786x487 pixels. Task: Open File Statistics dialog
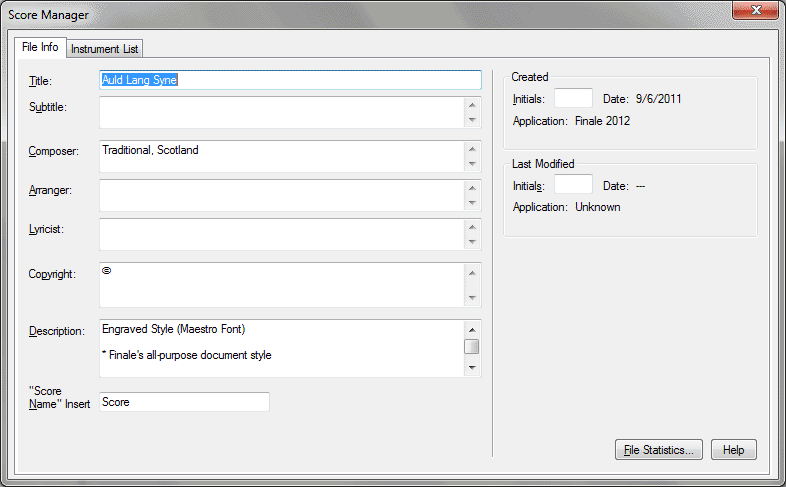(x=659, y=450)
